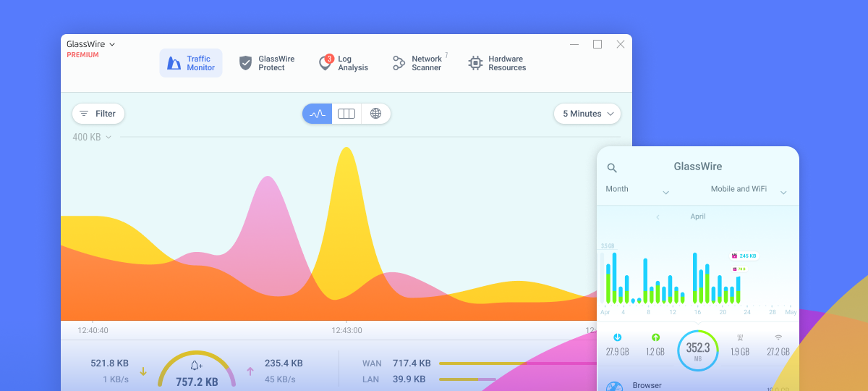Open the 5 Minutes time range dropdown
This screenshot has height=391, width=868.
(x=587, y=114)
